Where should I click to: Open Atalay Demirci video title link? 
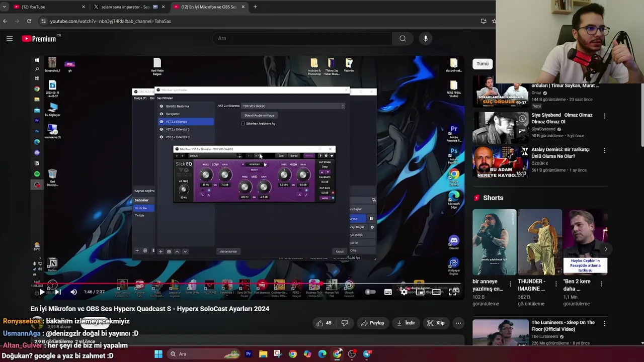pyautogui.click(x=560, y=153)
